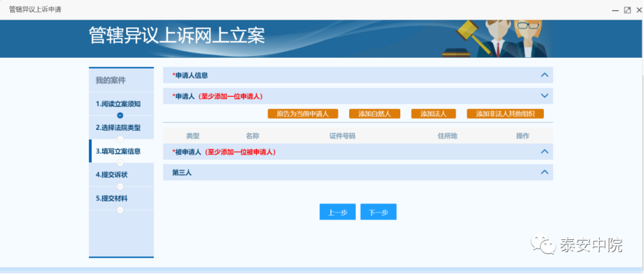The image size is (644, 274).
Task: Minimize the 管辖异议上诉申请 window
Action: (x=615, y=10)
